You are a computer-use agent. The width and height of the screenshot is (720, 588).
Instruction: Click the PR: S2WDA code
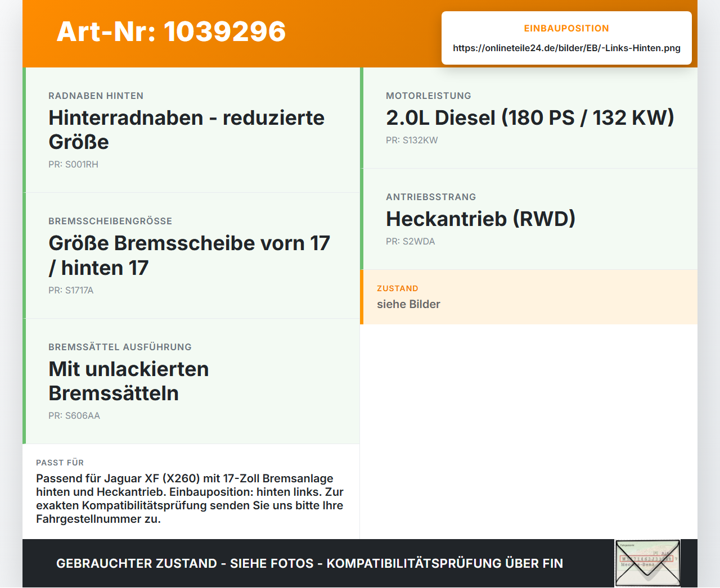[411, 241]
